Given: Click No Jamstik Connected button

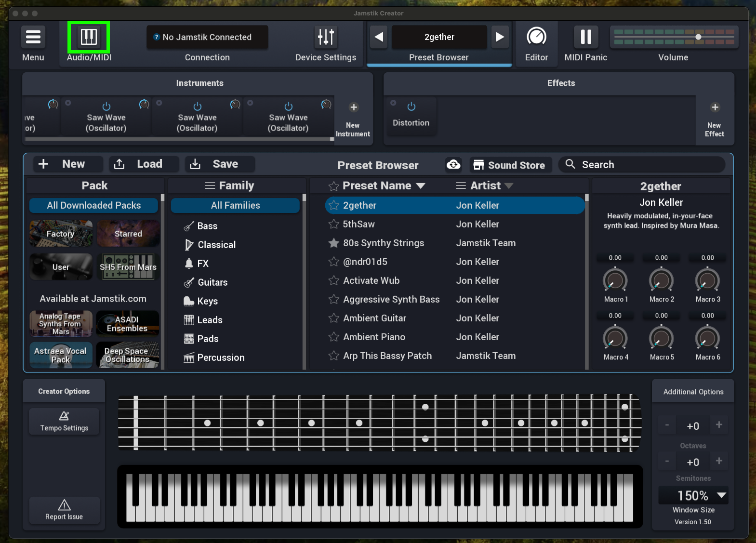Looking at the screenshot, I should [207, 37].
